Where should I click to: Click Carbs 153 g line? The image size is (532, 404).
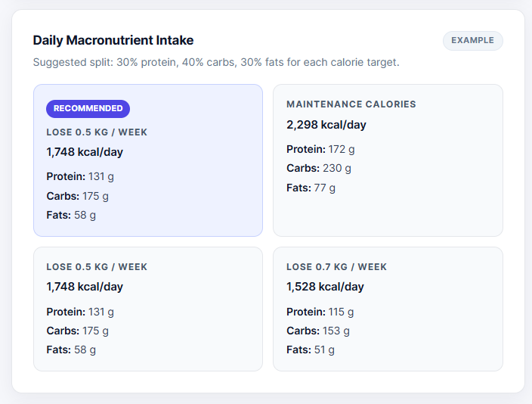click(318, 331)
